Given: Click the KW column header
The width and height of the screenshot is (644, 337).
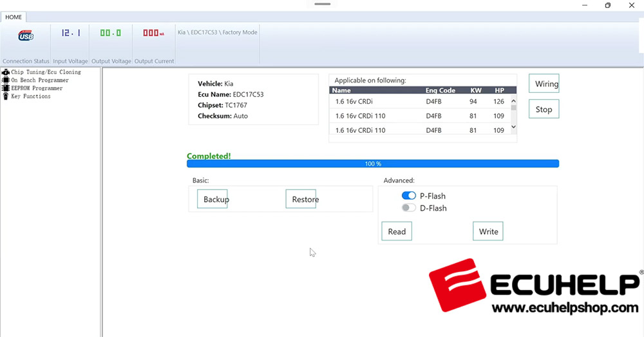Looking at the screenshot, I should tap(476, 90).
